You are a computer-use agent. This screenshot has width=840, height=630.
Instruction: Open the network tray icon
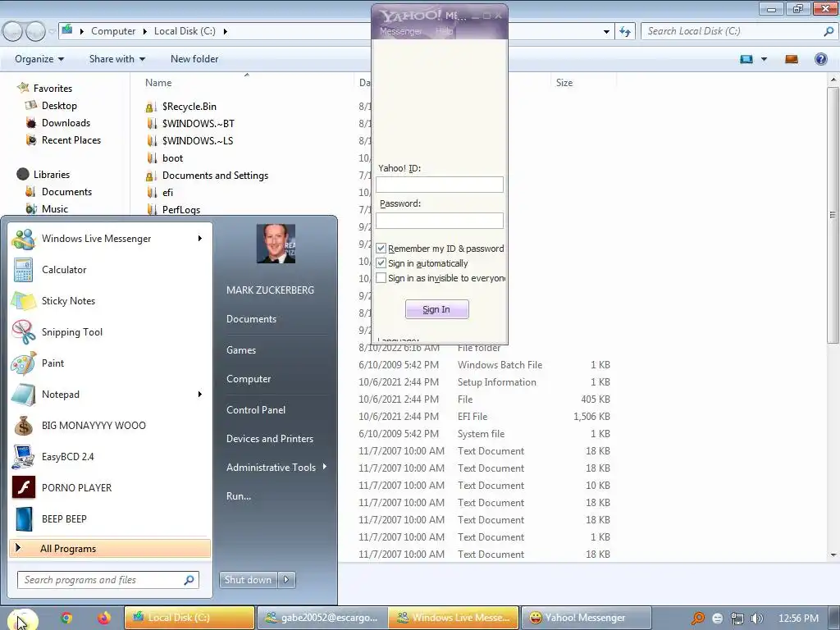tap(737, 619)
